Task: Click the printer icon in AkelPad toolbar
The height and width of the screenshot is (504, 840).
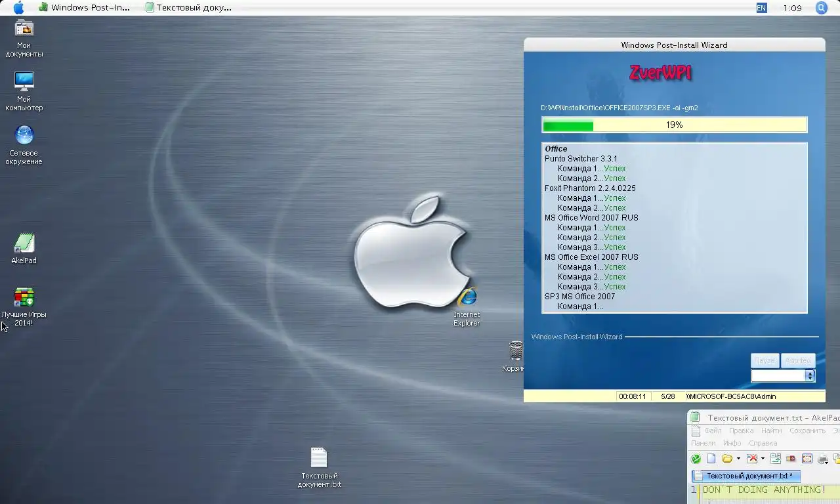Action: tap(823, 459)
